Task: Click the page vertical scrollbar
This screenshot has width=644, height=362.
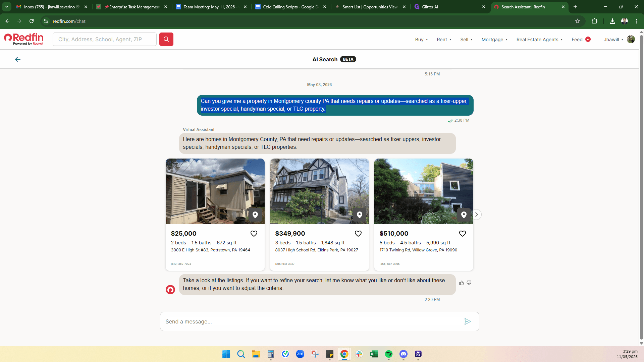Action: click(x=641, y=188)
